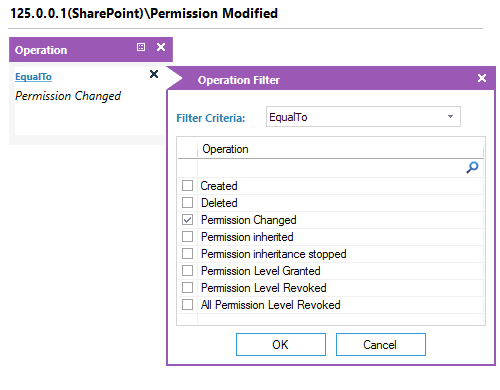Check the Deleted operation checkbox

click(x=187, y=202)
